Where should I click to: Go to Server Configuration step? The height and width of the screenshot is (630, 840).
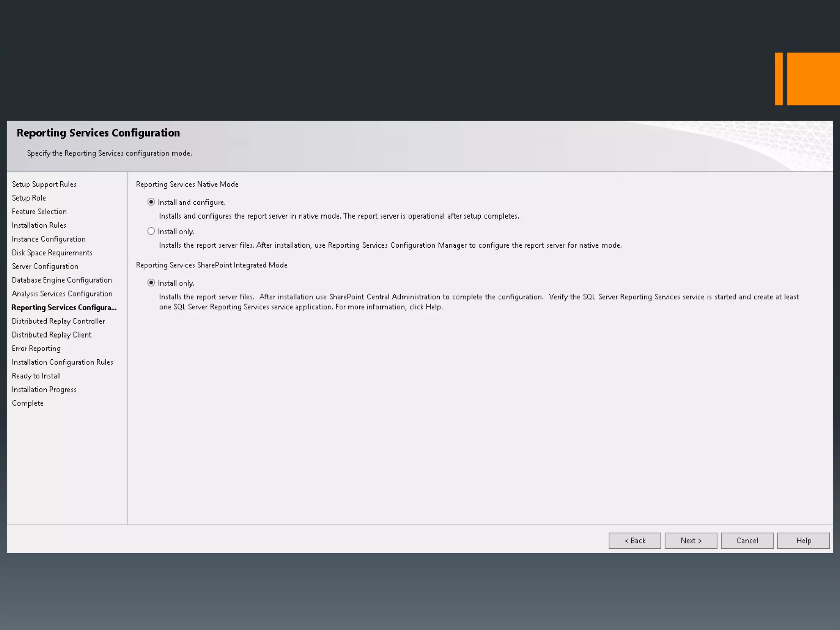click(x=45, y=266)
